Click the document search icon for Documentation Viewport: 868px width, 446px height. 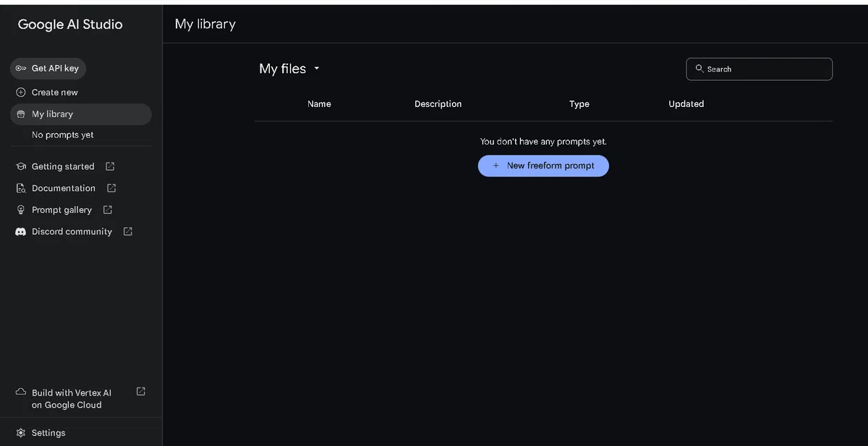(x=21, y=188)
